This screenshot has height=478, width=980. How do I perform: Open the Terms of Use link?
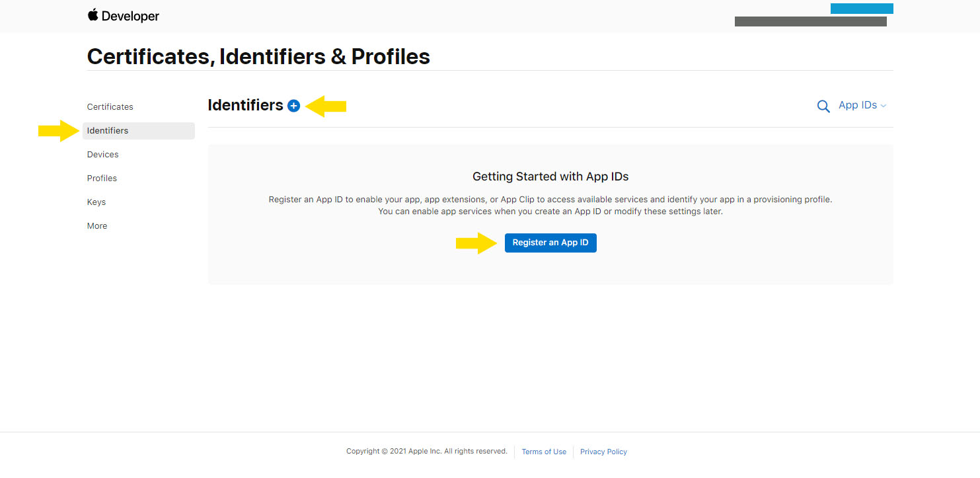point(544,452)
